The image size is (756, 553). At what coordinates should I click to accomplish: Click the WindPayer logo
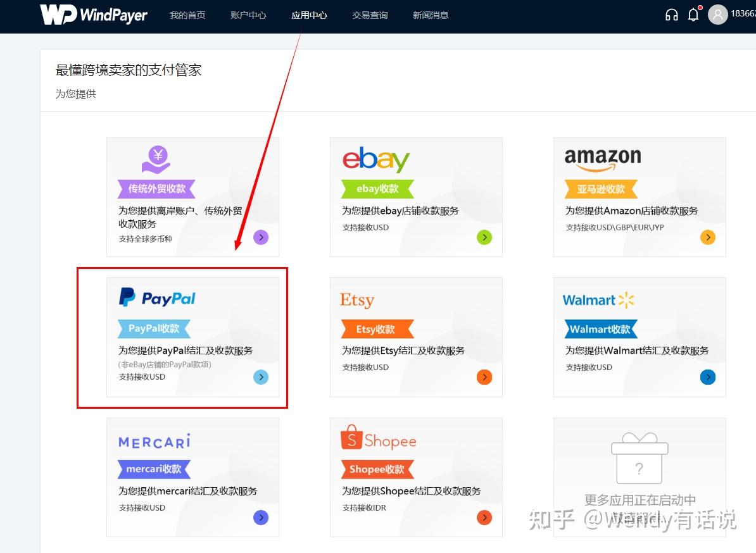[x=94, y=15]
